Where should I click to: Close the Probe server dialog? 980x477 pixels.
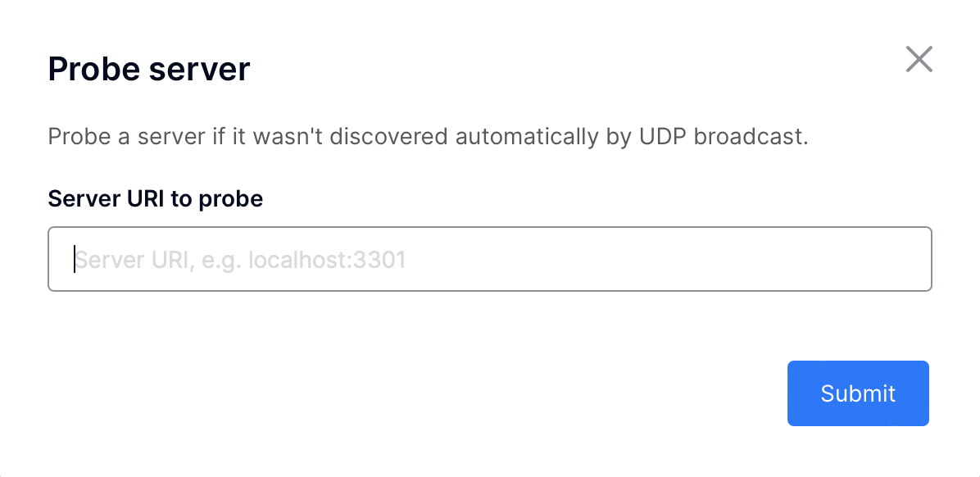pos(919,59)
